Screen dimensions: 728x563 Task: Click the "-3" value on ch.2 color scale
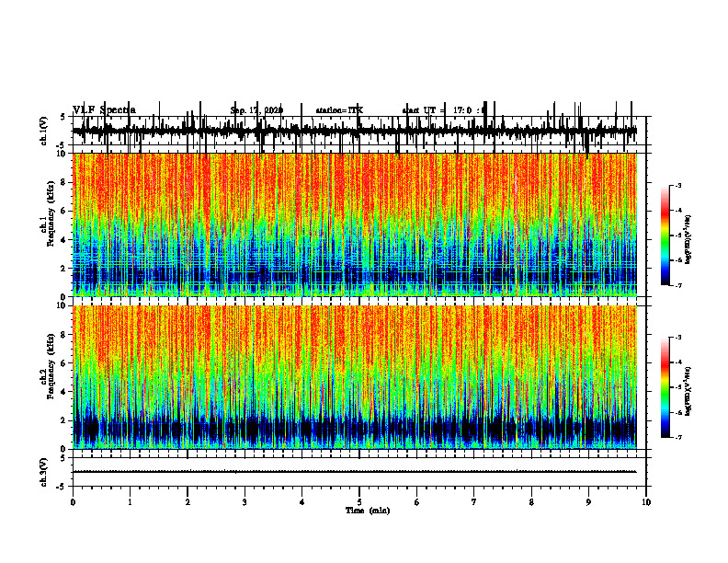[x=678, y=338]
